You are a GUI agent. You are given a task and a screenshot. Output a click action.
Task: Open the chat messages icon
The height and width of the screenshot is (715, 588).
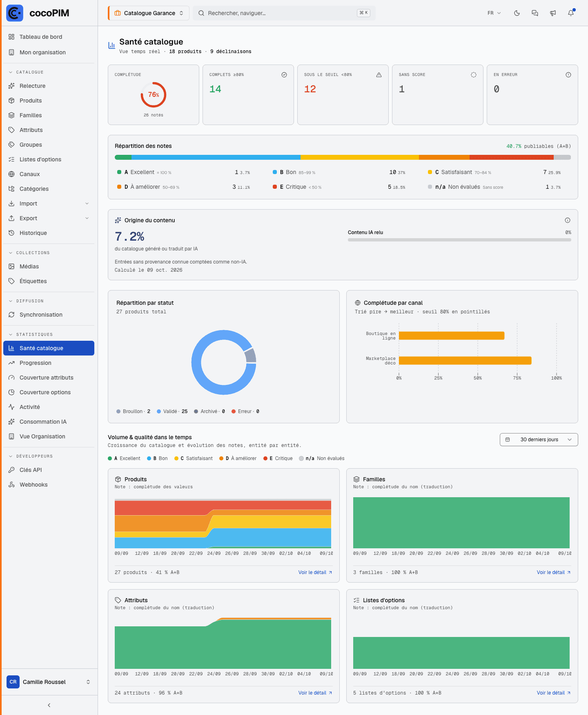click(535, 13)
